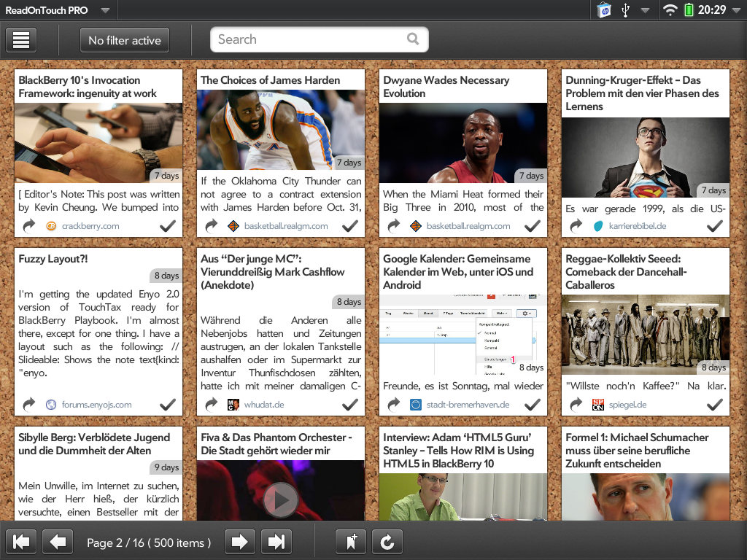Open the crackberry.com source link
This screenshot has width=747, height=560.
[x=90, y=226]
